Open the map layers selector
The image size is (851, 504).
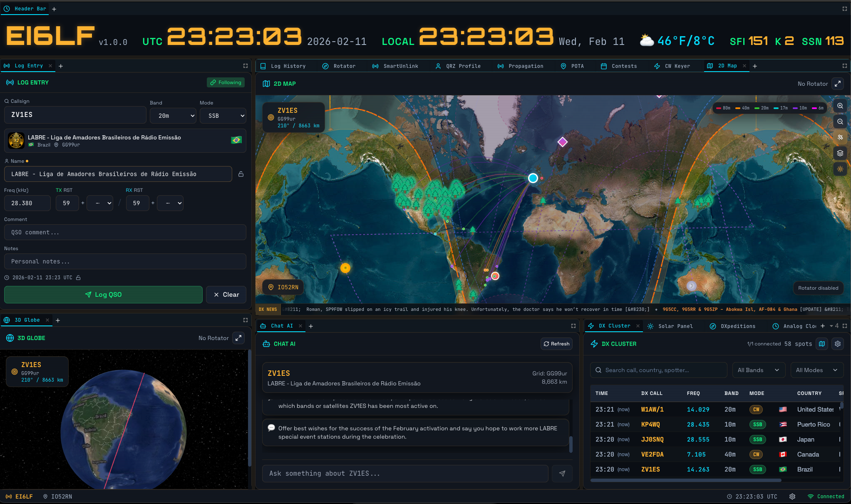click(840, 153)
